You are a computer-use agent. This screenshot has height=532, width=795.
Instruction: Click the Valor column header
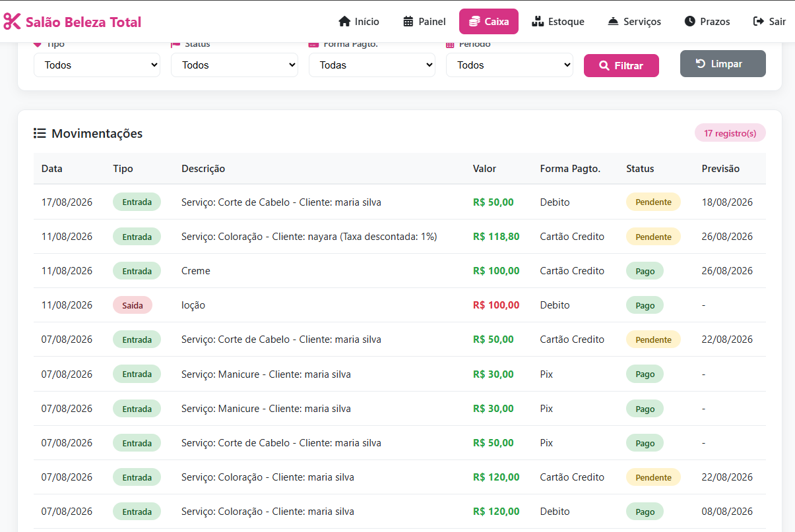pos(484,169)
